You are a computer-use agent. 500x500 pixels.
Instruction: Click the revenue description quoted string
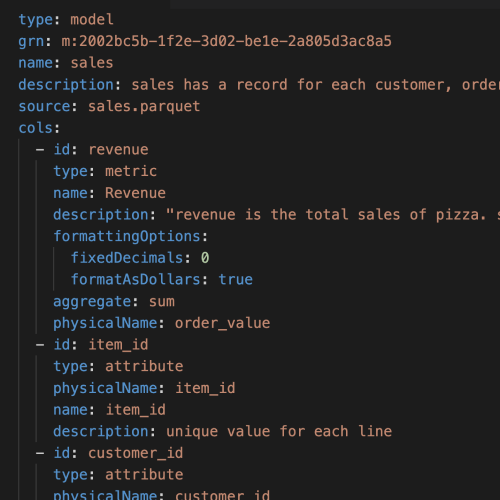333,215
